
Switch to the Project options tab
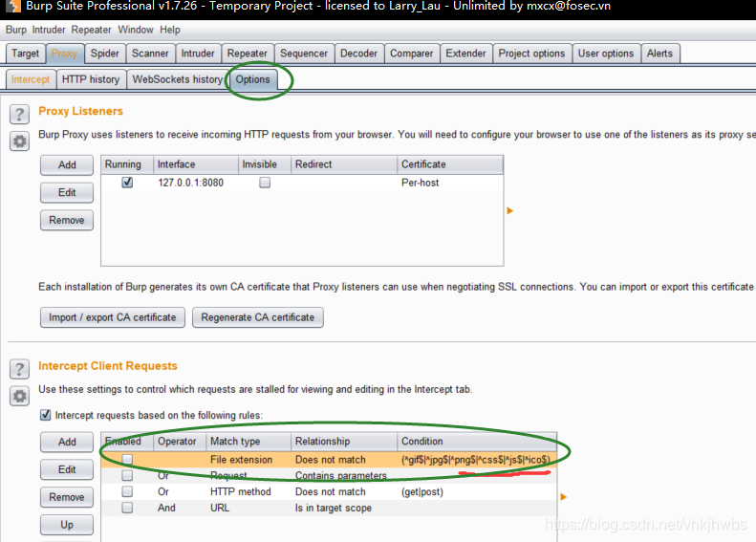531,54
